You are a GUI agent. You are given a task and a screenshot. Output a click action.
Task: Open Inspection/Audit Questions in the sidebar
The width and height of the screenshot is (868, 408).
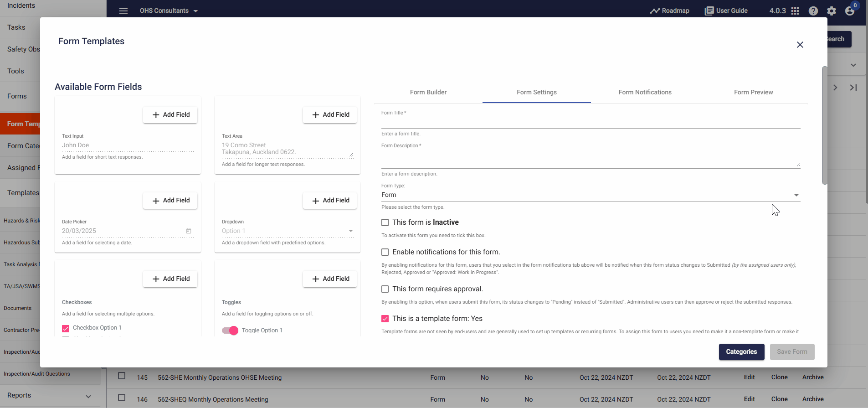[x=37, y=374]
